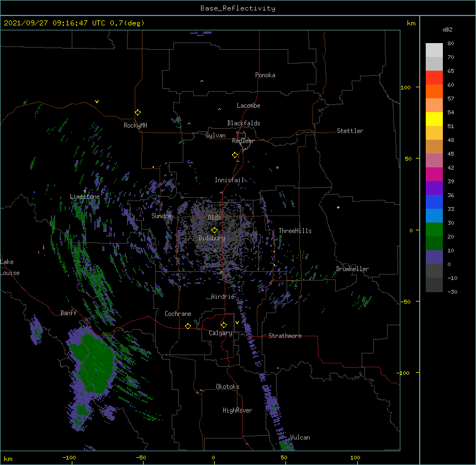Image resolution: width=476 pixels, height=465 pixels.
Task: Click the dBZ legend heading
Action: (447, 30)
